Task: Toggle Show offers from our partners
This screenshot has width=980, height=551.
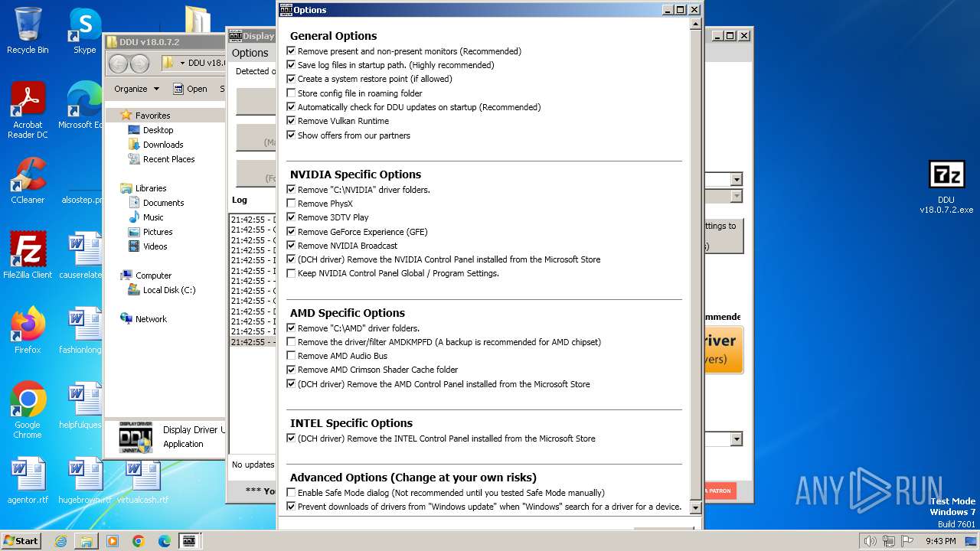Action: point(291,135)
